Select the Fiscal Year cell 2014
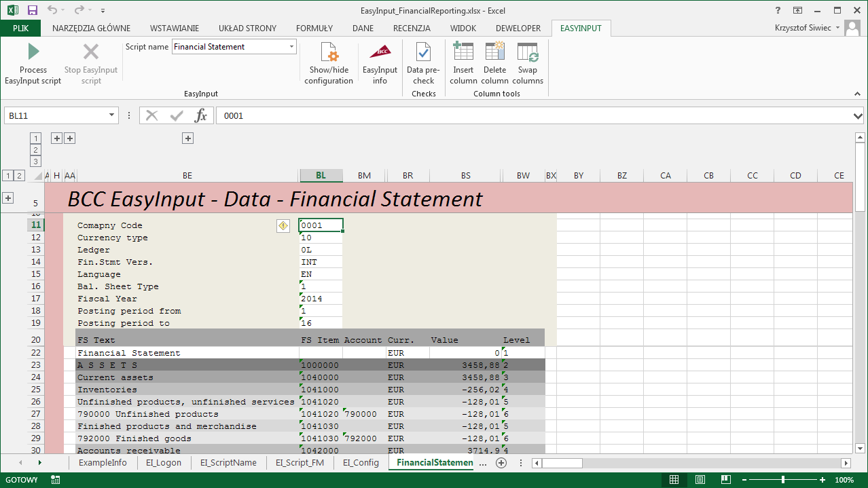 pyautogui.click(x=321, y=299)
